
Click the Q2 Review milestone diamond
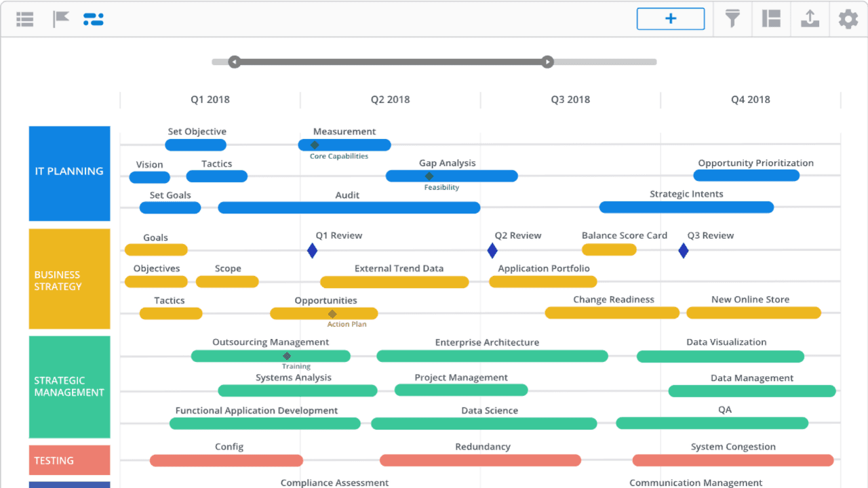pos(492,251)
